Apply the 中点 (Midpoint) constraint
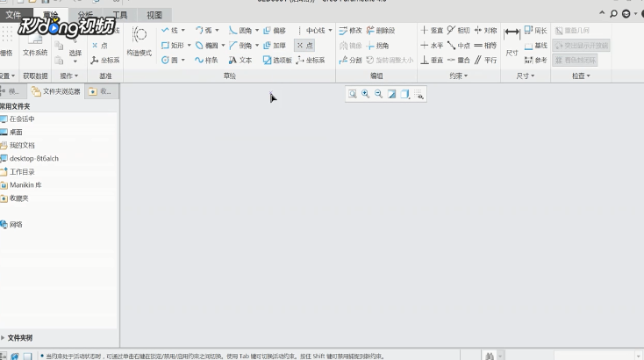The image size is (644, 360). [459, 45]
